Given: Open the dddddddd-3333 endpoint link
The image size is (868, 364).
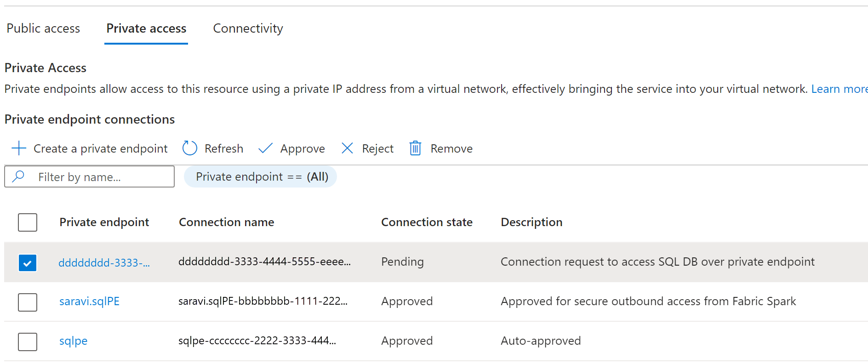Looking at the screenshot, I should tap(104, 263).
